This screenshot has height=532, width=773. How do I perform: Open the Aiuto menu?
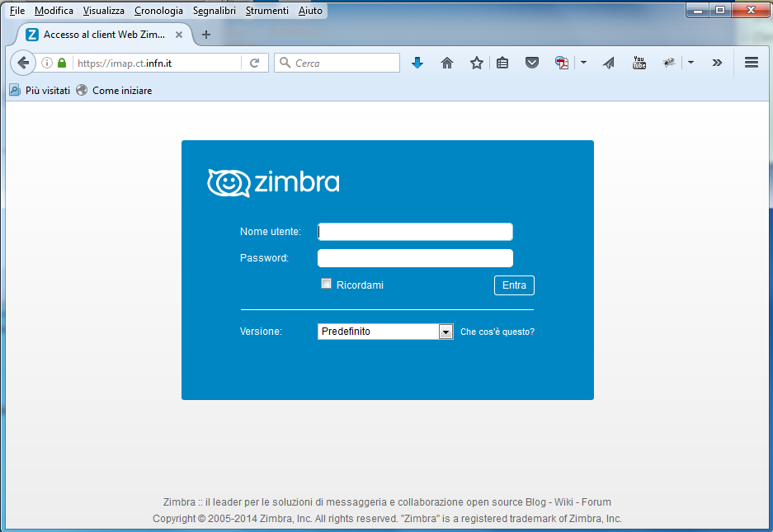(x=310, y=11)
